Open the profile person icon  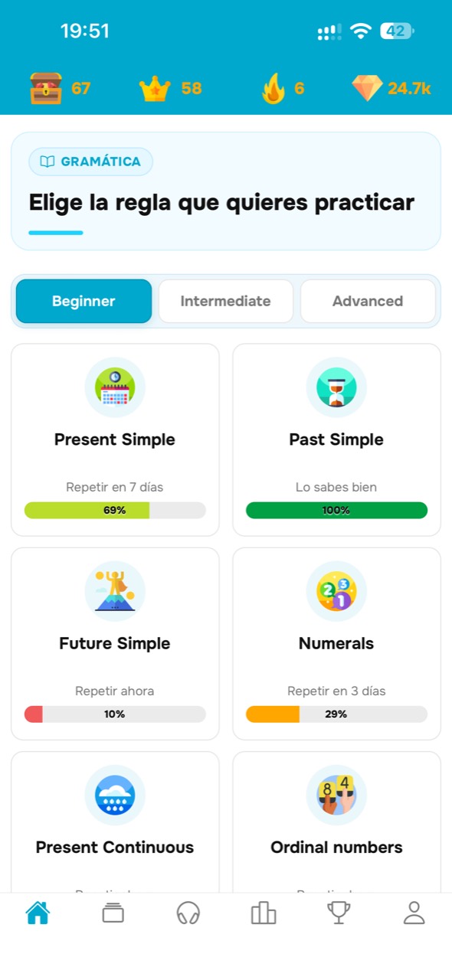tap(414, 913)
